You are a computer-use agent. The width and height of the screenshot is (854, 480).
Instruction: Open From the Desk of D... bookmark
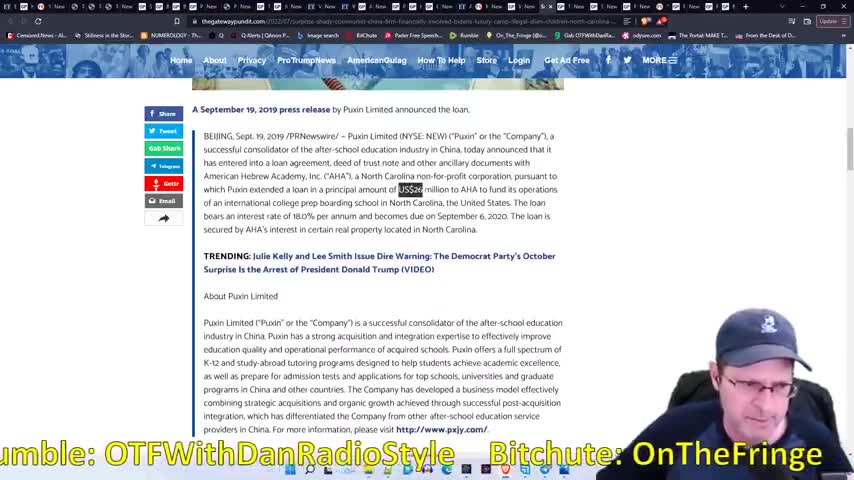[x=766, y=35]
